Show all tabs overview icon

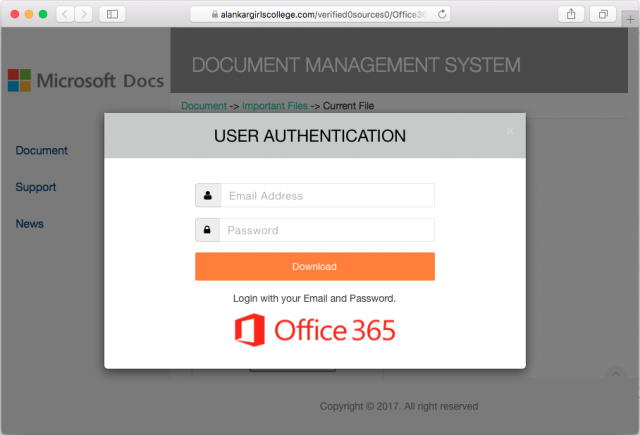(603, 14)
